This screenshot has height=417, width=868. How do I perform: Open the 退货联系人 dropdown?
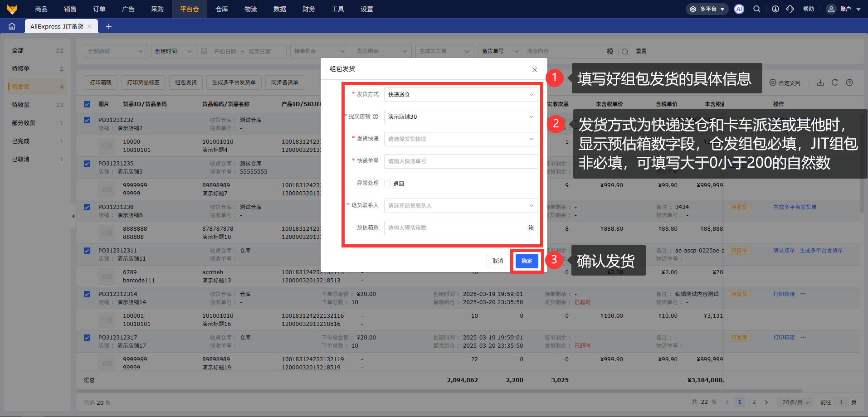tap(461, 206)
